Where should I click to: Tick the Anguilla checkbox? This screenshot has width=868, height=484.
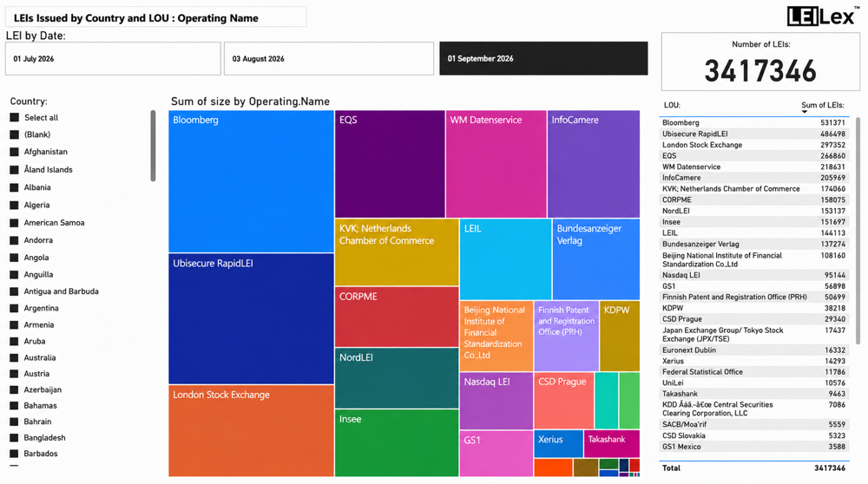15,275
